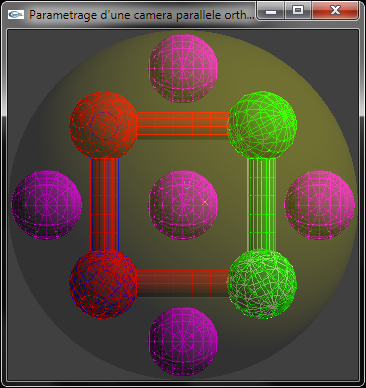The width and height of the screenshot is (366, 388).
Task: Click the application icon in the title bar
Action: (x=16, y=14)
